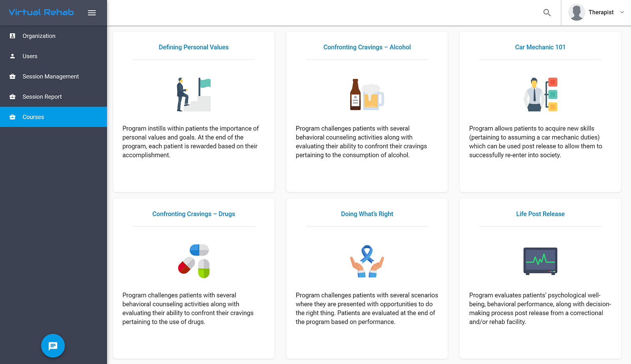This screenshot has width=631, height=364.
Task: Click the Virtual Rehab logo
Action: (x=41, y=12)
